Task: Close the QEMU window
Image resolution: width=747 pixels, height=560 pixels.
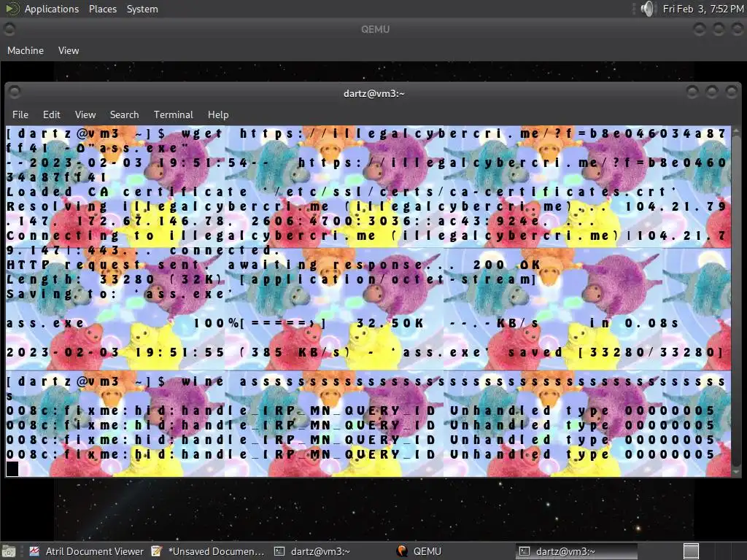Action: [738, 29]
